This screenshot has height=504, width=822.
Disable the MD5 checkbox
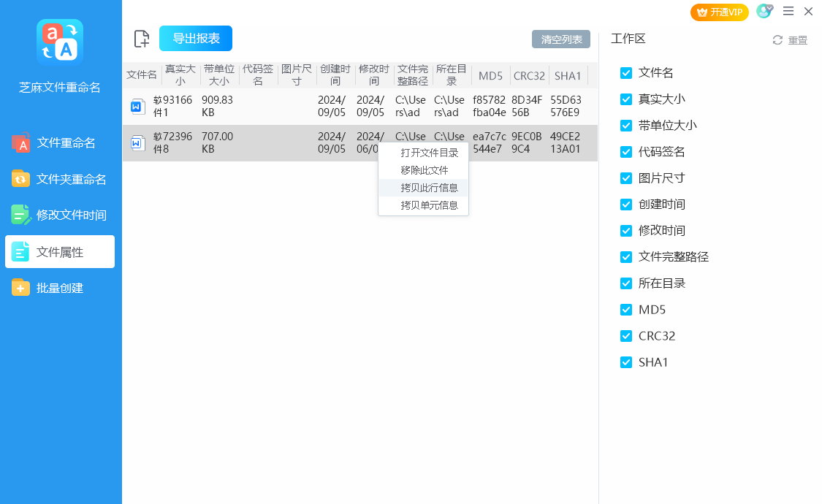[625, 310]
